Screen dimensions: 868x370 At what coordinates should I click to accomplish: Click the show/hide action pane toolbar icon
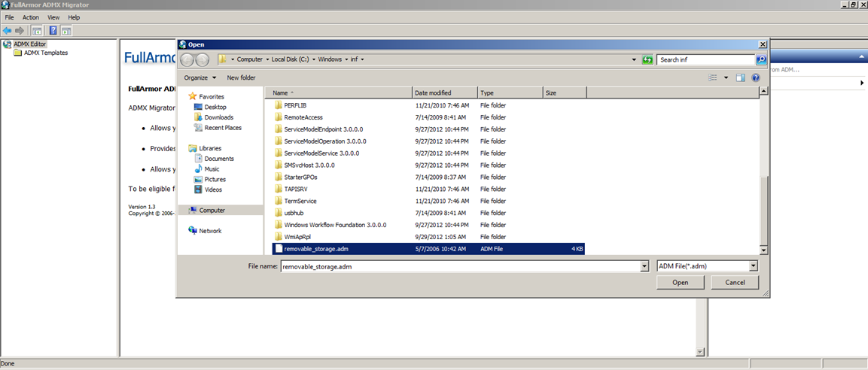point(66,30)
